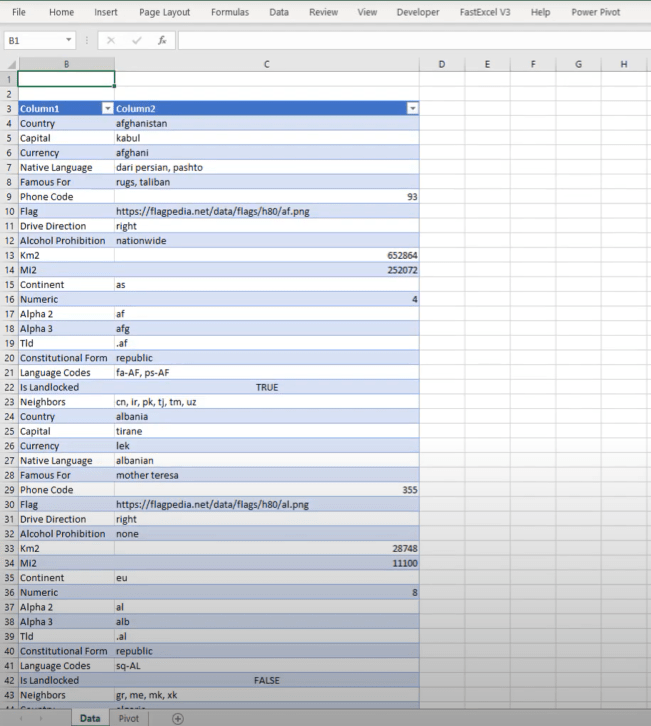The height and width of the screenshot is (726, 651).
Task: Select cell with gr, me, mk, xk
Action: pos(267,695)
